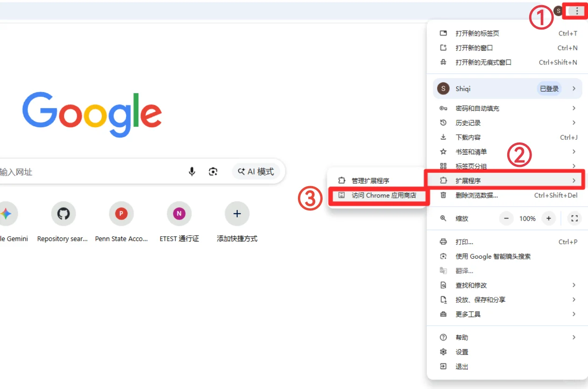The image size is (588, 389).
Task: Expand the 历史记录 submenu chevron
Action: point(574,122)
